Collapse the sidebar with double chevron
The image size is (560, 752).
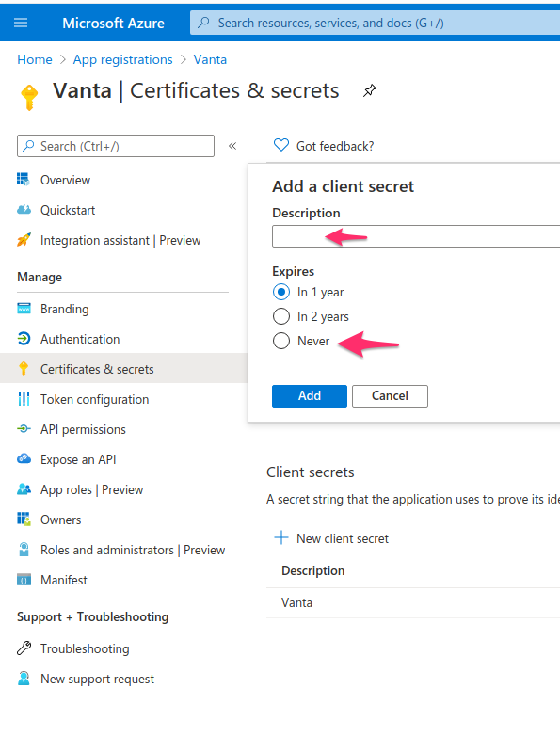pos(232,146)
